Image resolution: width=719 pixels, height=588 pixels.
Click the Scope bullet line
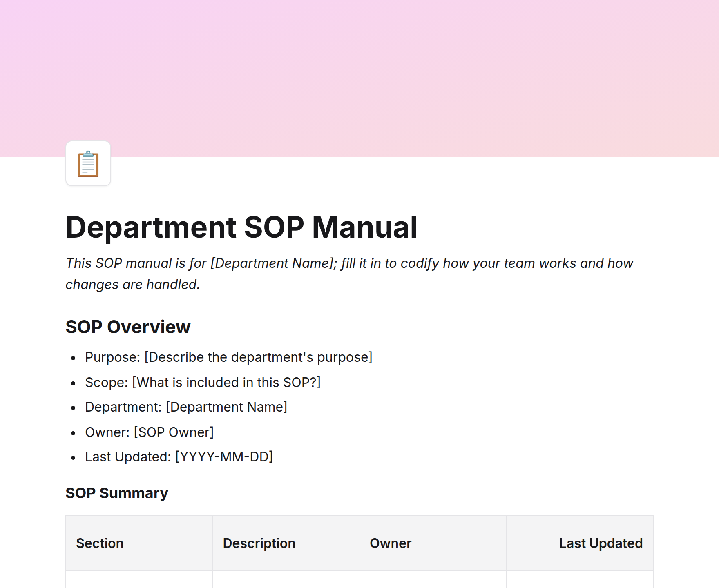(x=203, y=383)
